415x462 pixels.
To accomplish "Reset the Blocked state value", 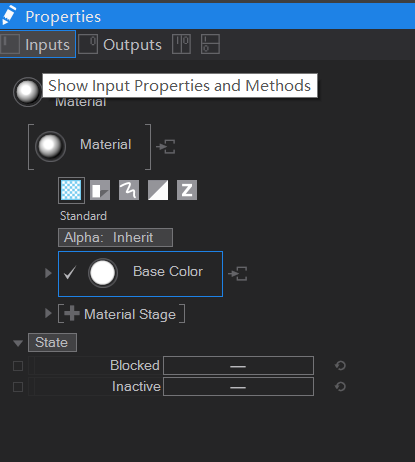I will tap(340, 366).
